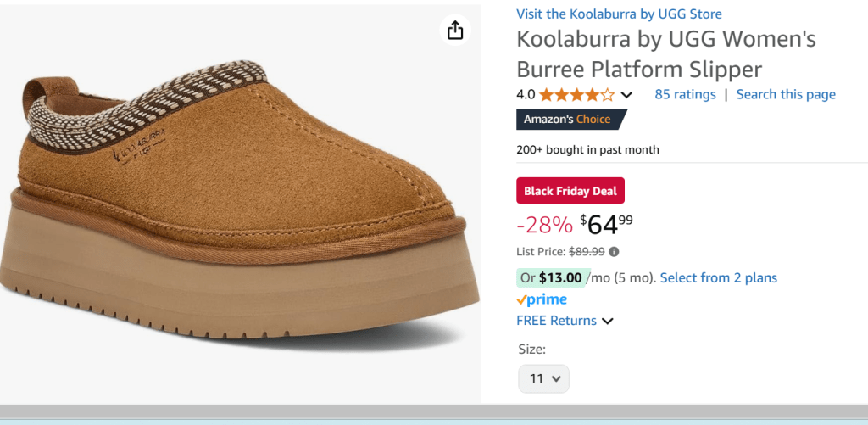Expand the rating breakdown chevron beside stars
The height and width of the screenshot is (425, 868).
tap(627, 95)
